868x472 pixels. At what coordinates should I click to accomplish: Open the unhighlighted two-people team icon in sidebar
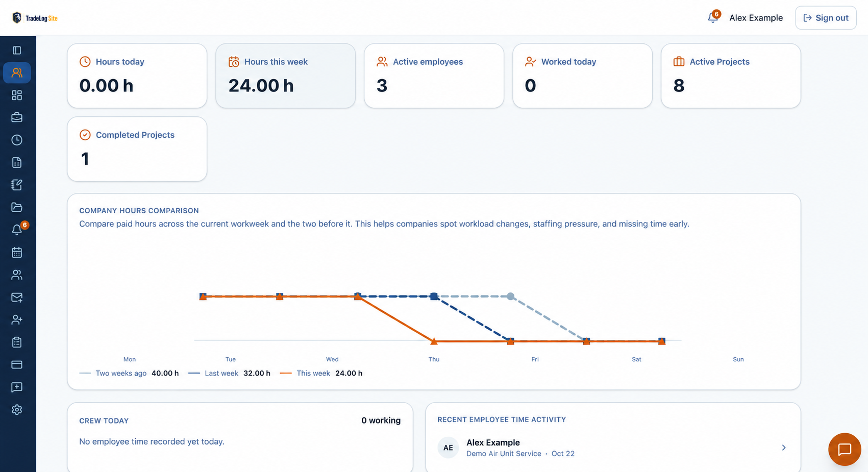[17, 275]
